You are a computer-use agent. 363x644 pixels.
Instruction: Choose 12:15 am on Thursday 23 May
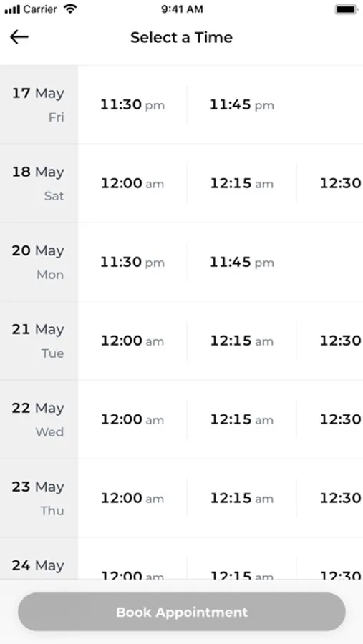[x=242, y=498]
